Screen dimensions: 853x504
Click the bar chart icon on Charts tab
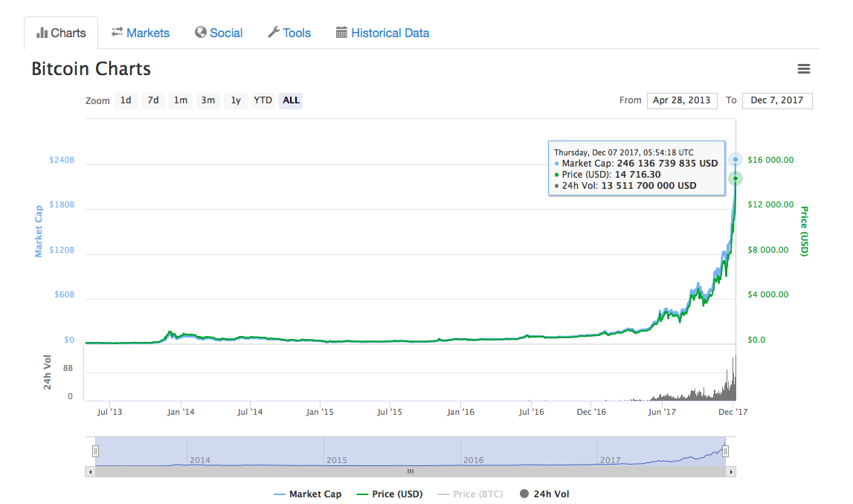[x=42, y=33]
